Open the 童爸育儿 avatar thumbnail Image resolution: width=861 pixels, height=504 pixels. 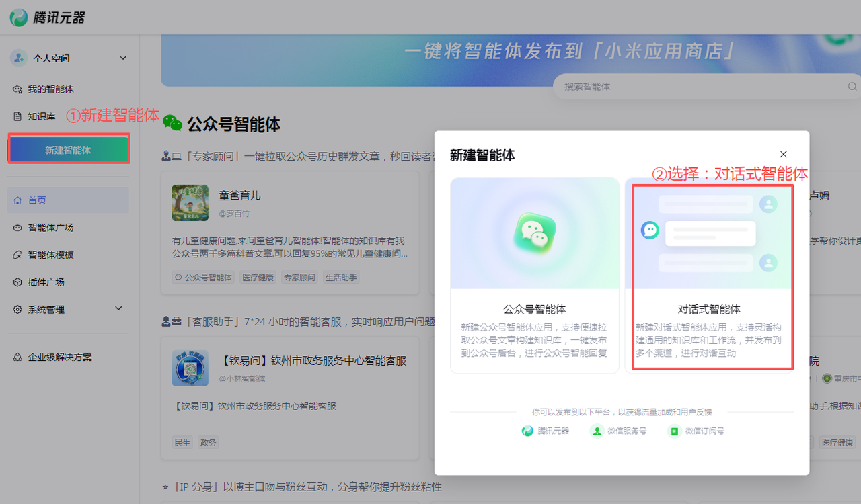tap(190, 203)
